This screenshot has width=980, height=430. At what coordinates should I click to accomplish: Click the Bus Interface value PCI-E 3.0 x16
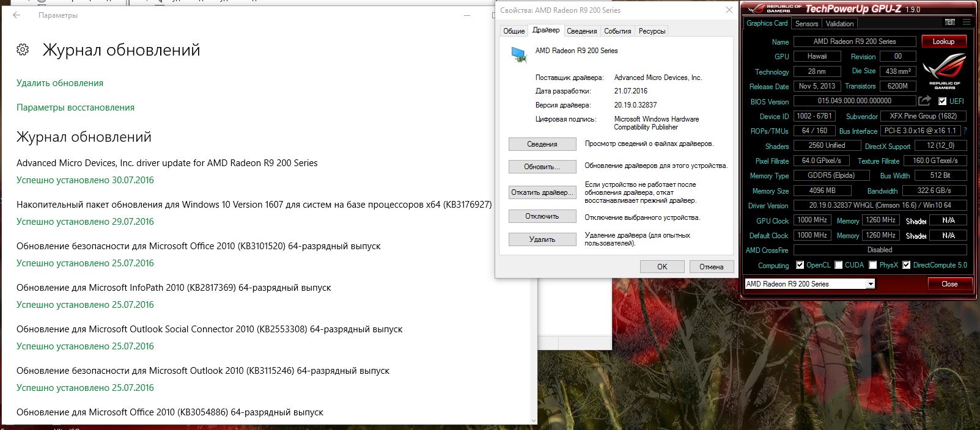click(x=921, y=131)
